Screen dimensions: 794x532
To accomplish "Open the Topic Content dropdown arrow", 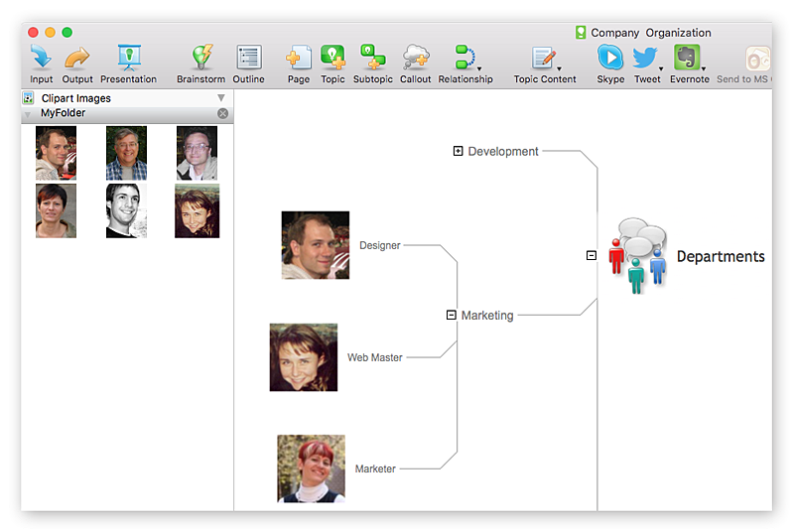I will (559, 68).
